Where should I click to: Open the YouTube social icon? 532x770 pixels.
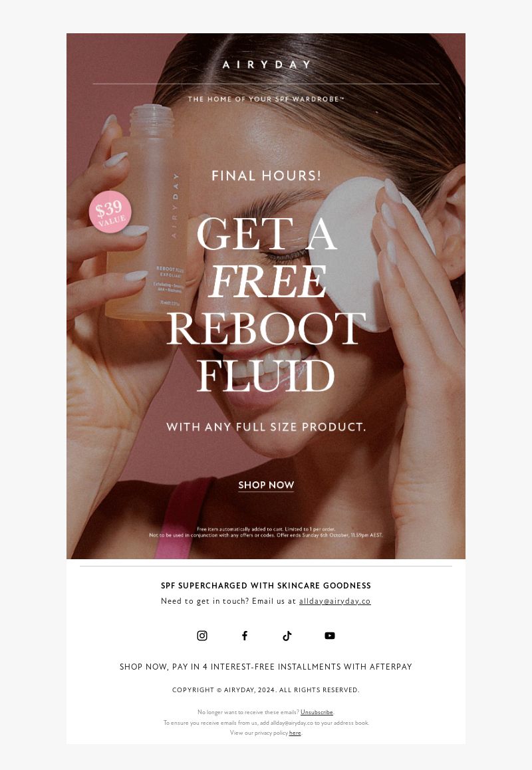coord(330,636)
